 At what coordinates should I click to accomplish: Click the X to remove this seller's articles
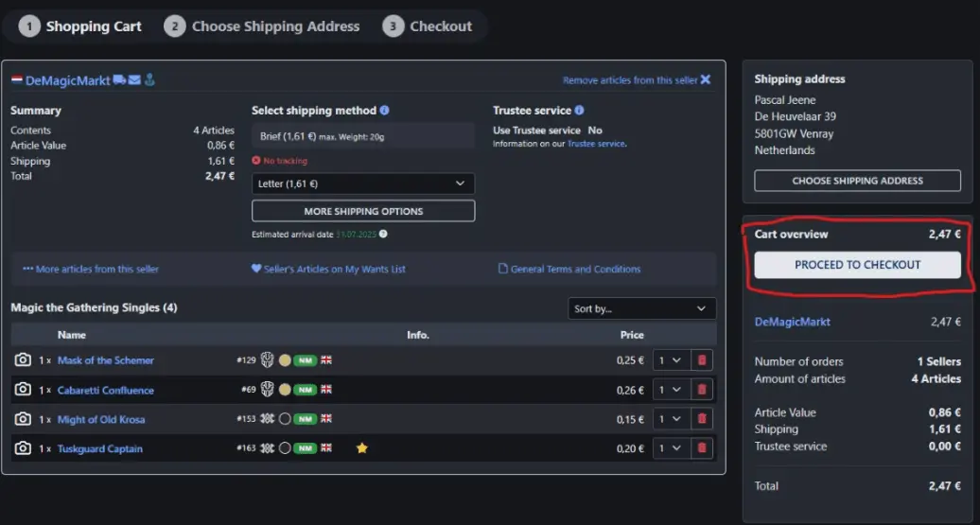(705, 80)
